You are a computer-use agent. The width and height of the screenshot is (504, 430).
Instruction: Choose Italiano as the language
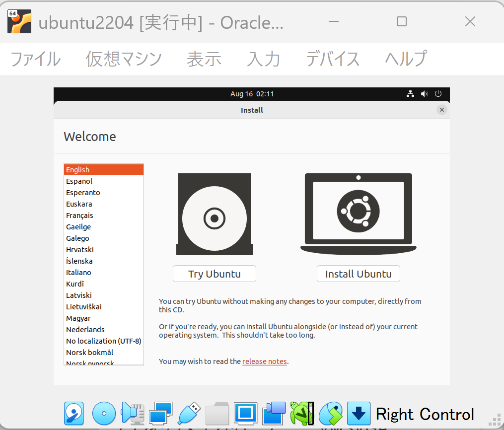pyautogui.click(x=104, y=273)
